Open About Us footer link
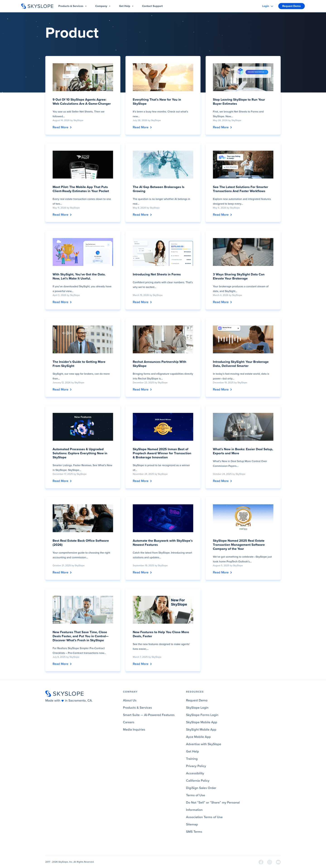Screen dimensions: 326x868 pos(130,700)
